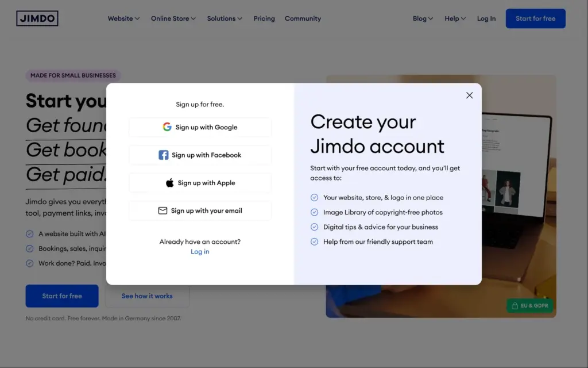Click checkmark icon beside 'Help from our friendly support'
This screenshot has width=588, height=368.
314,242
